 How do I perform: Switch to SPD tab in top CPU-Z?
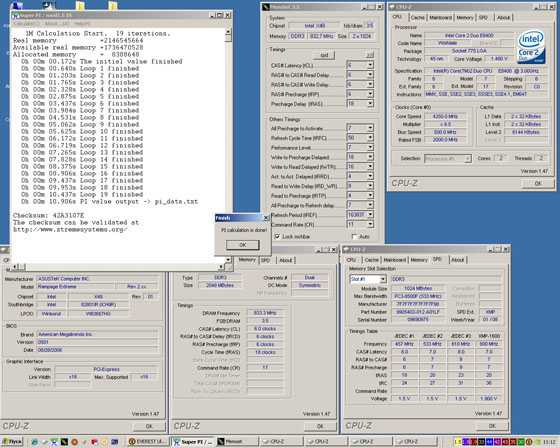click(x=483, y=18)
